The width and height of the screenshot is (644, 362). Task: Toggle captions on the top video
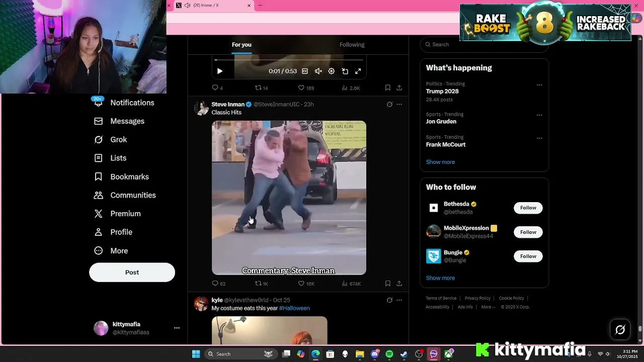point(305,71)
